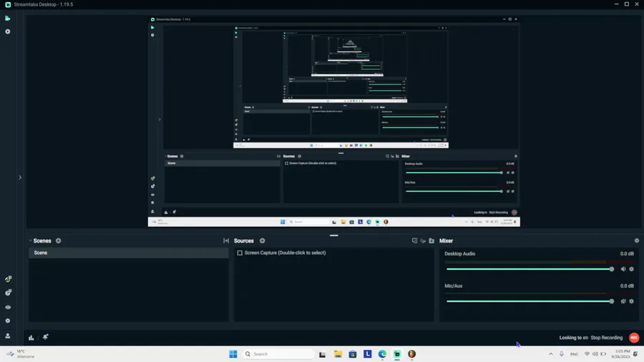644x362 pixels.
Task: Open the weather widget on taskbar
Action: [21, 354]
